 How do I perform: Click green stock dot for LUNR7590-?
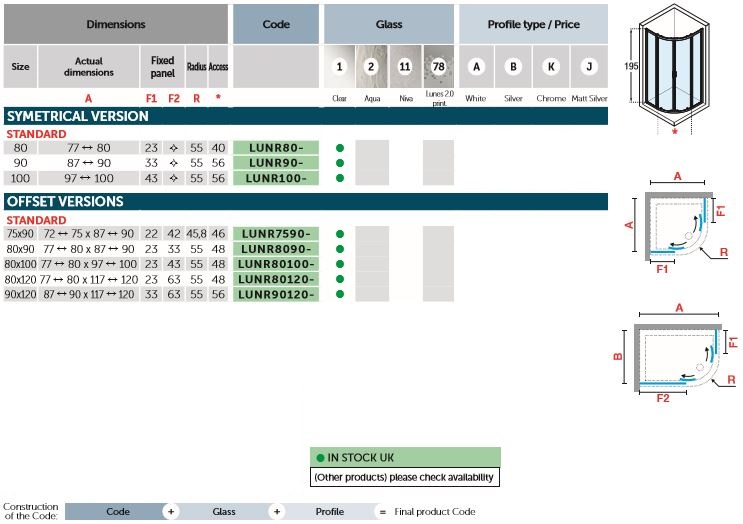click(x=340, y=234)
